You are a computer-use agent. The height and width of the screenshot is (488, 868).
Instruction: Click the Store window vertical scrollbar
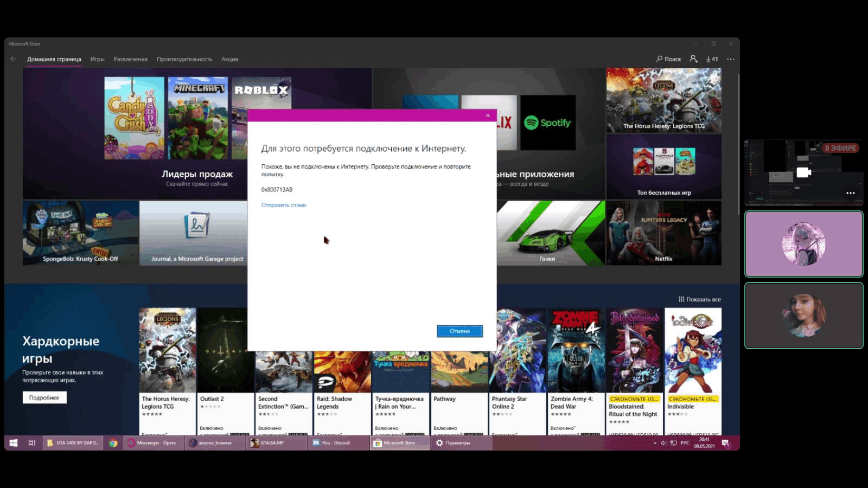click(738, 144)
